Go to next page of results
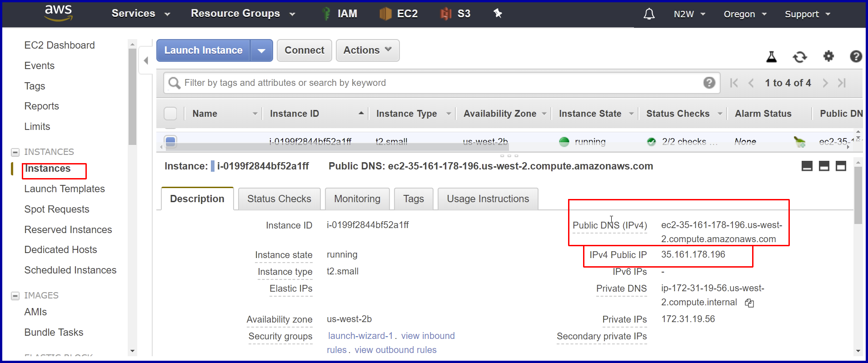The height and width of the screenshot is (363, 868). pos(825,83)
